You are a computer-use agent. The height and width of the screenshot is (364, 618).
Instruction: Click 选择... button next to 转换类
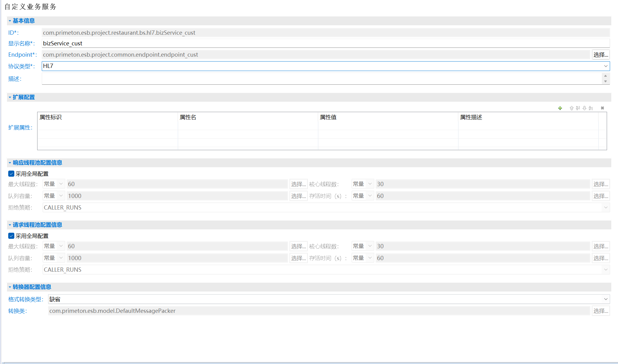[x=600, y=311]
